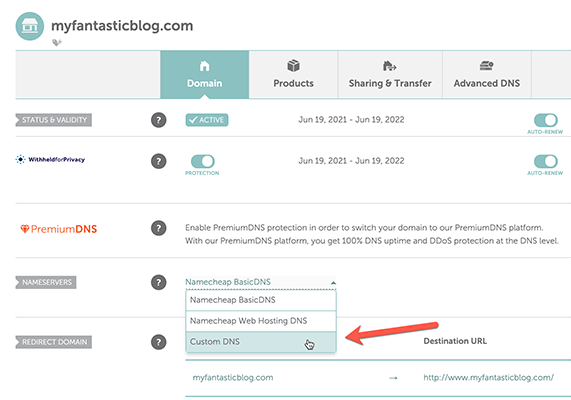Collapse the Namecheap BasicDNS nameservers dropdown
Image resolution: width=571 pixels, height=400 pixels.
point(261,282)
